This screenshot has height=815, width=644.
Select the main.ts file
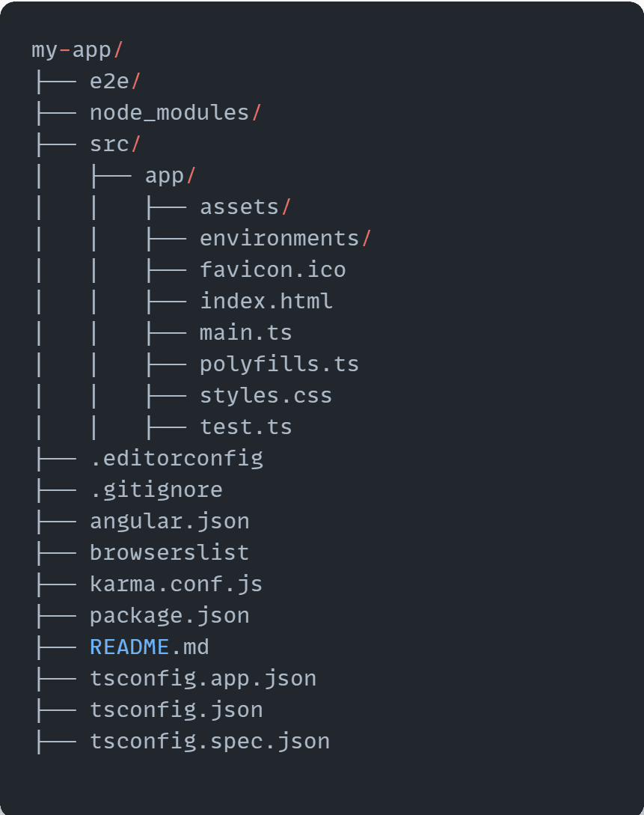point(245,332)
